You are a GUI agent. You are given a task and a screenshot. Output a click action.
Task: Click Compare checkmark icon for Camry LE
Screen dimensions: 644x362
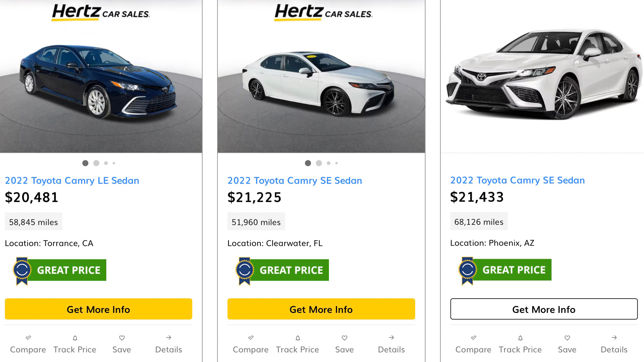(28, 338)
